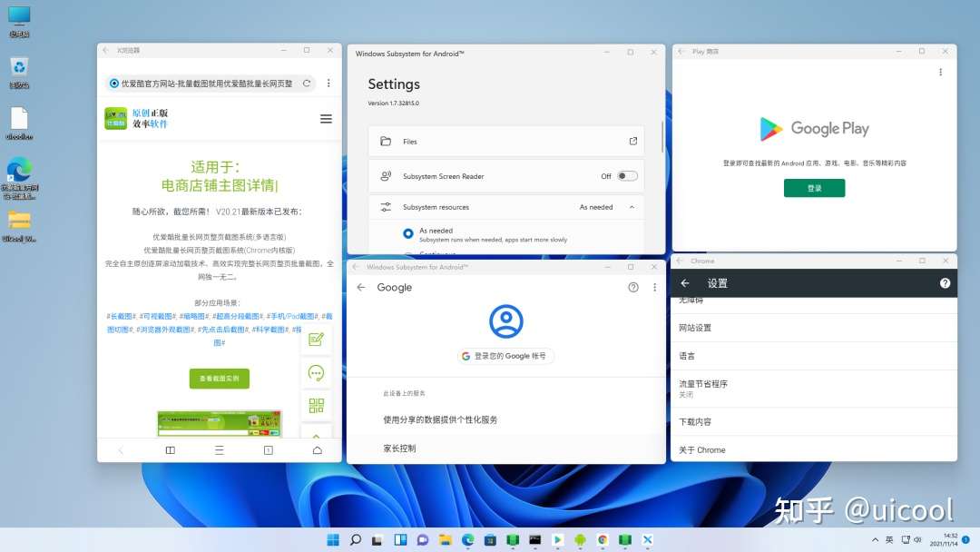Click the Google account avatar icon

[505, 321]
